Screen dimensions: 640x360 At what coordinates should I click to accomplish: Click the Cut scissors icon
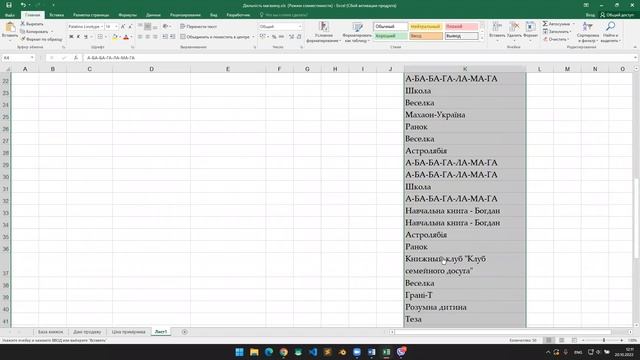pyautogui.click(x=23, y=24)
